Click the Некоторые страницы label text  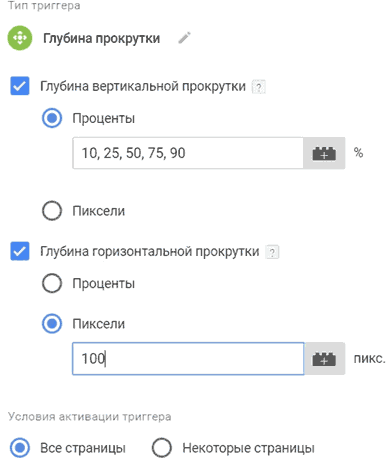click(248, 448)
